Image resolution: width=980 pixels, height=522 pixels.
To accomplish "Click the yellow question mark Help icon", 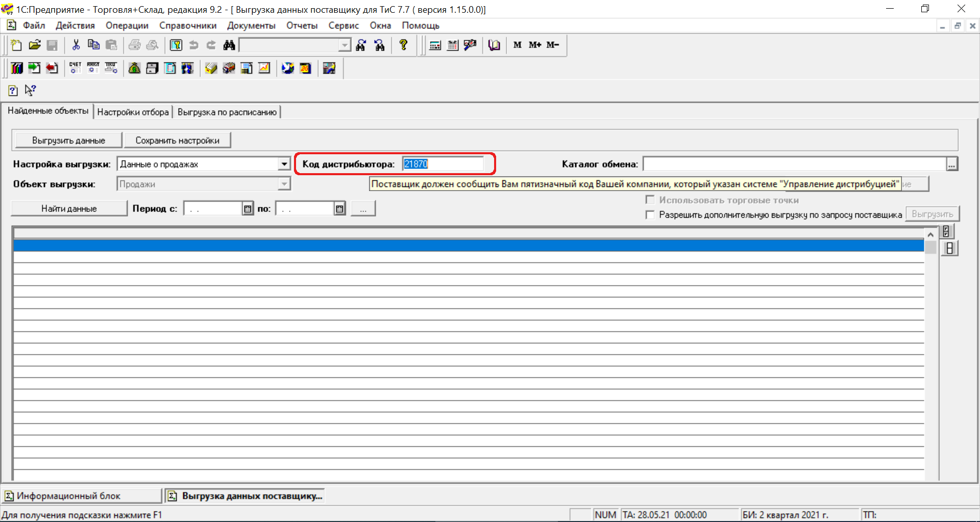I will [x=403, y=45].
